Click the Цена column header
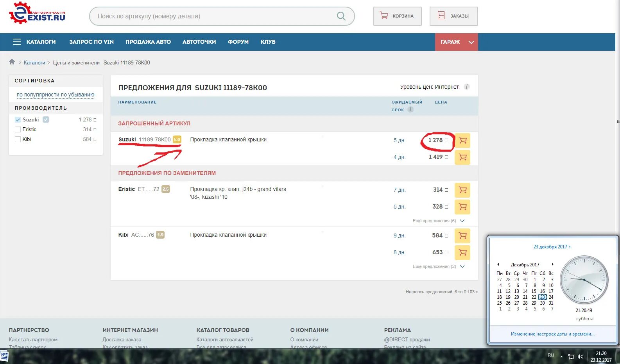620x364 pixels. point(441,102)
